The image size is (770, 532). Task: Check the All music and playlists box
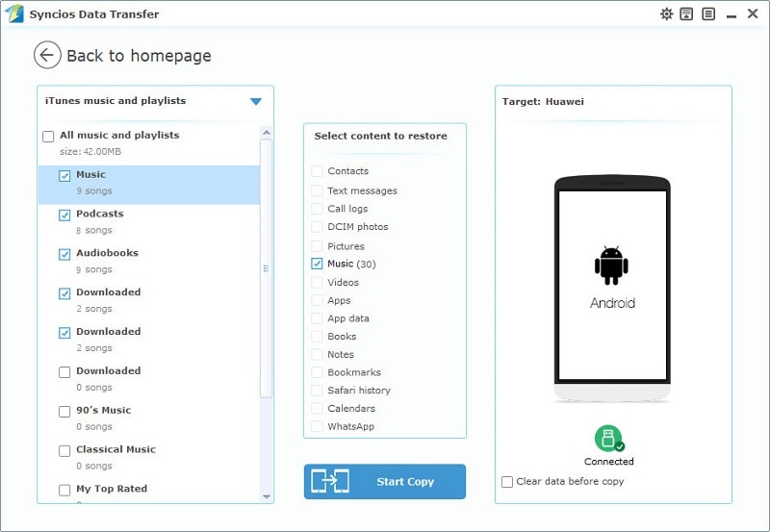tap(48, 137)
